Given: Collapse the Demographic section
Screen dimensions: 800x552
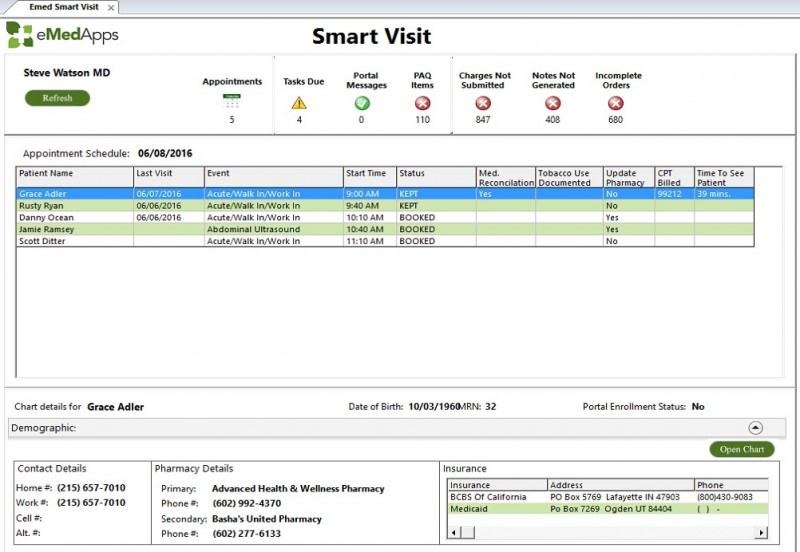Looking at the screenshot, I should 755,427.
